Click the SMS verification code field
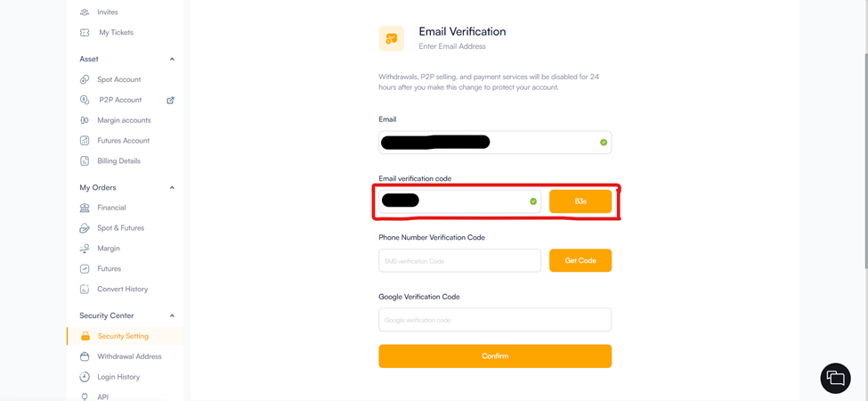This screenshot has height=401, width=868. coord(459,261)
